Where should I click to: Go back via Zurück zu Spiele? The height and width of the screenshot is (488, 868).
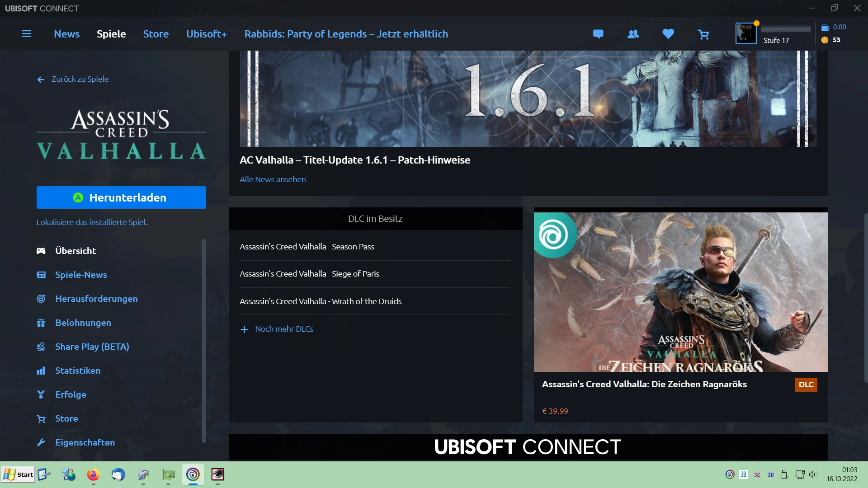click(x=73, y=79)
